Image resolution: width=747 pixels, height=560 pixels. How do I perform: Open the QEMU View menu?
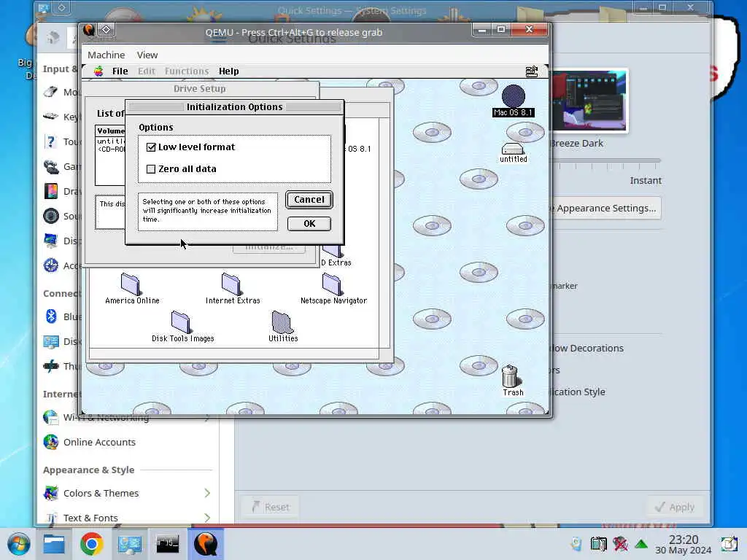(147, 55)
